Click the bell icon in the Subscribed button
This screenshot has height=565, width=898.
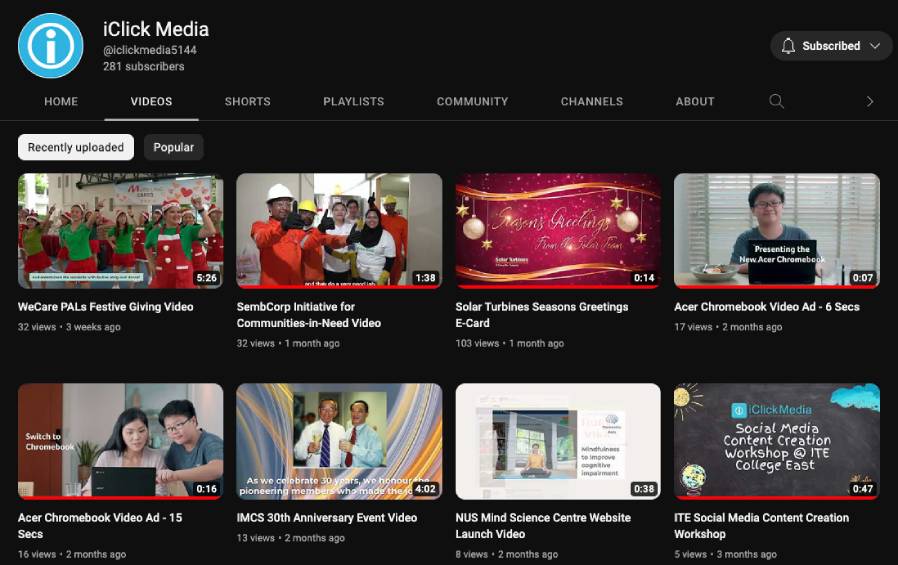(x=788, y=46)
